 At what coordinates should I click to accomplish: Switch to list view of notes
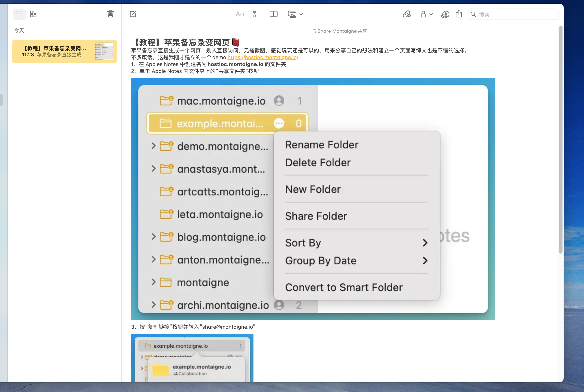pos(19,14)
